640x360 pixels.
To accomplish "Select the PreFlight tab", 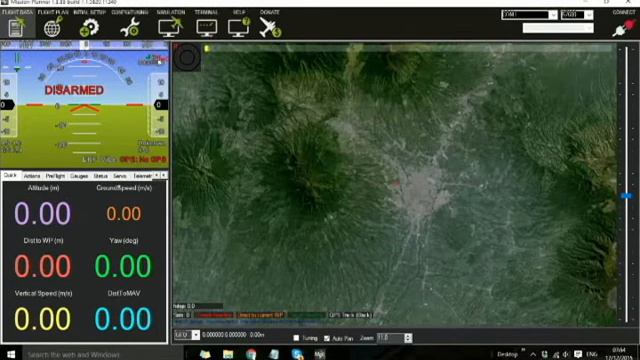I will pyautogui.click(x=56, y=176).
